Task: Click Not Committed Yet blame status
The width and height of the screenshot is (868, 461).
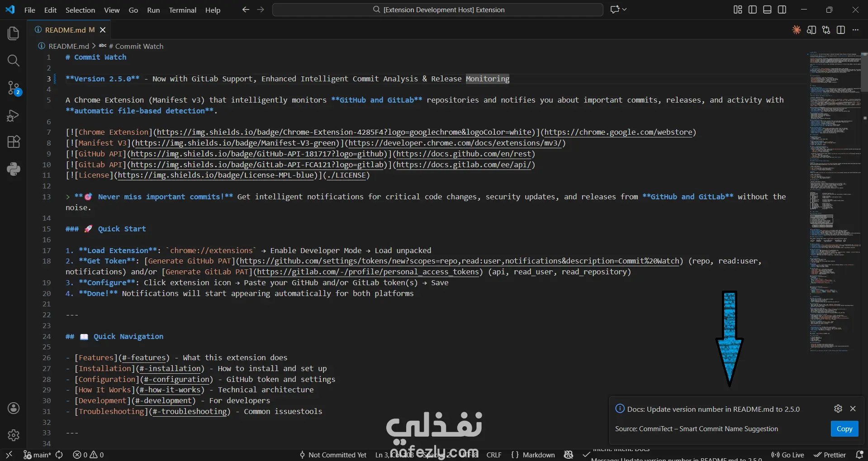Action: (x=333, y=455)
